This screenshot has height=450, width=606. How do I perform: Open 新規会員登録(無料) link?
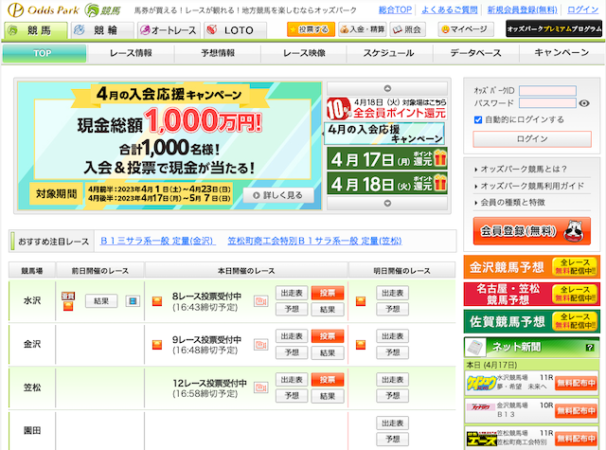pos(522,10)
